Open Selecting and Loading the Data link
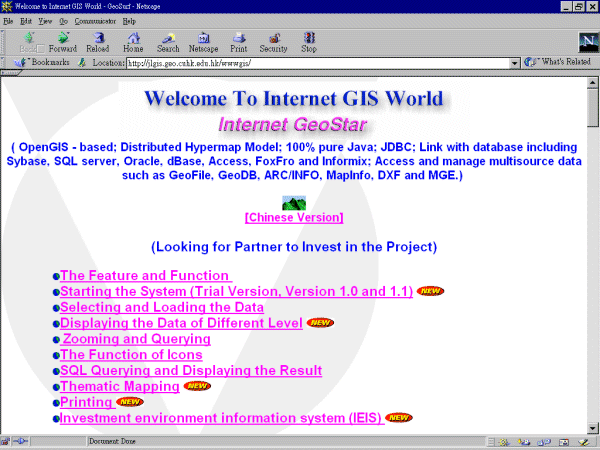 pos(162,307)
